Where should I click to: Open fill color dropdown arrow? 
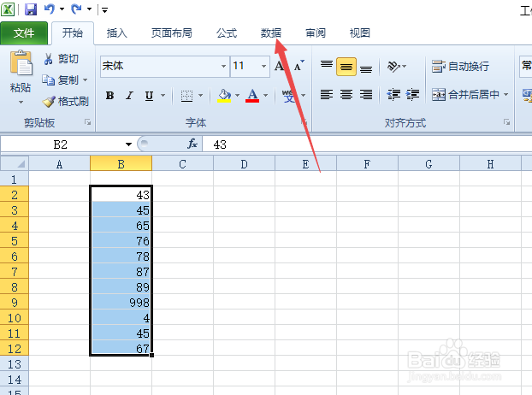click(237, 96)
